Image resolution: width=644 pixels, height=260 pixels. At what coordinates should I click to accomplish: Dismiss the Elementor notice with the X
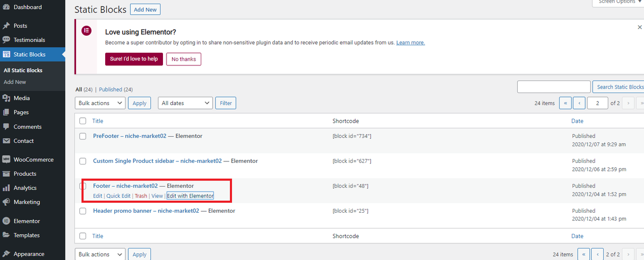pyautogui.click(x=639, y=27)
